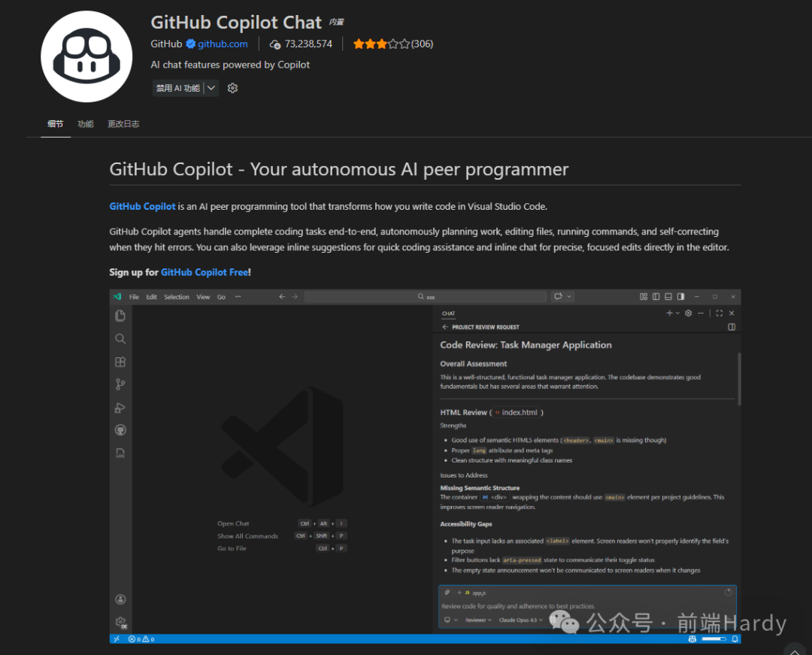Open Run and Debug icon in activity bar

tap(120, 408)
